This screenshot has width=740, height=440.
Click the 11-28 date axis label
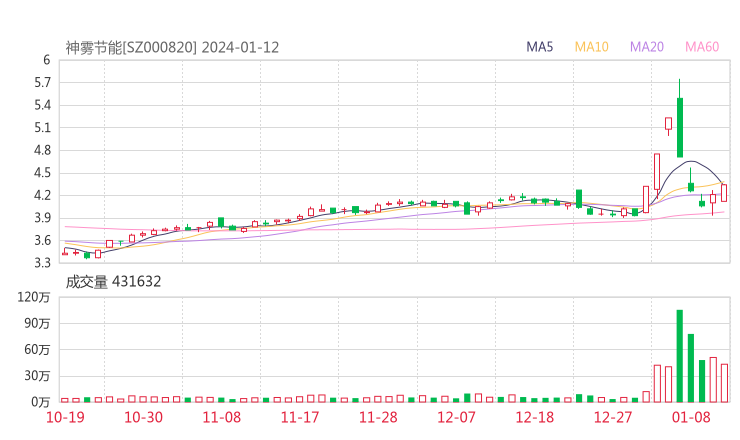(x=378, y=417)
